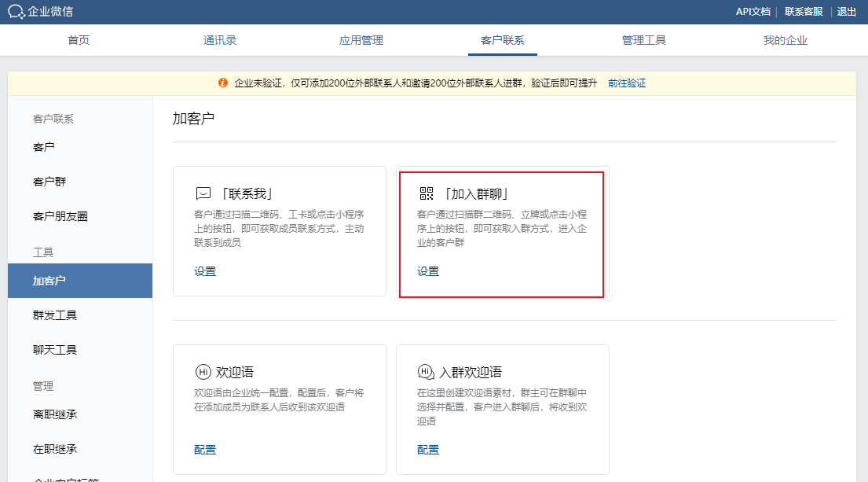Screen dimensions: 868x482
Task: Click the 入群欢迎语 chat bubble icon
Action: pyautogui.click(x=426, y=372)
